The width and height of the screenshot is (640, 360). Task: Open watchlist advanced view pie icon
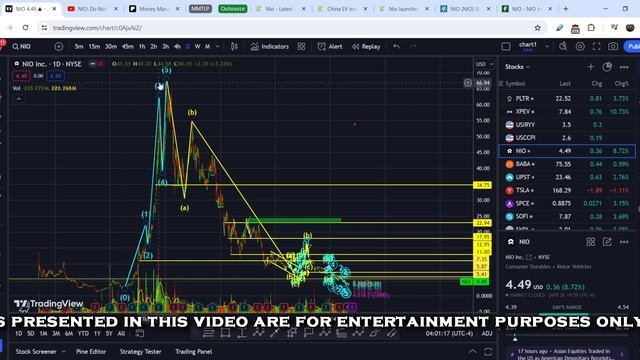[607, 67]
